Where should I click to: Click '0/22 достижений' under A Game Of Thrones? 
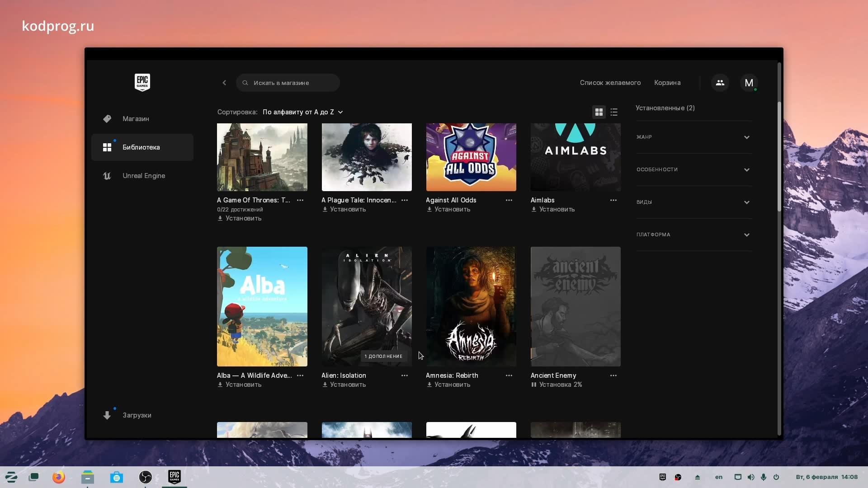[x=240, y=210]
